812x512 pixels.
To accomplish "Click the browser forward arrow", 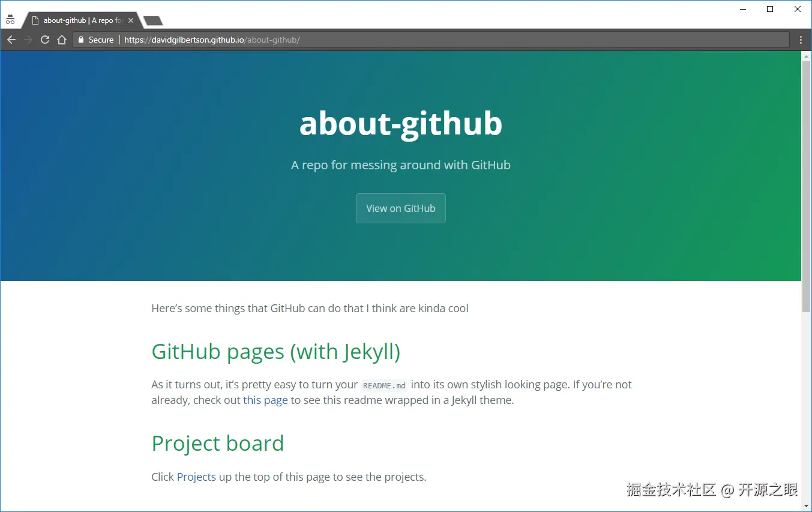I will pyautogui.click(x=28, y=40).
